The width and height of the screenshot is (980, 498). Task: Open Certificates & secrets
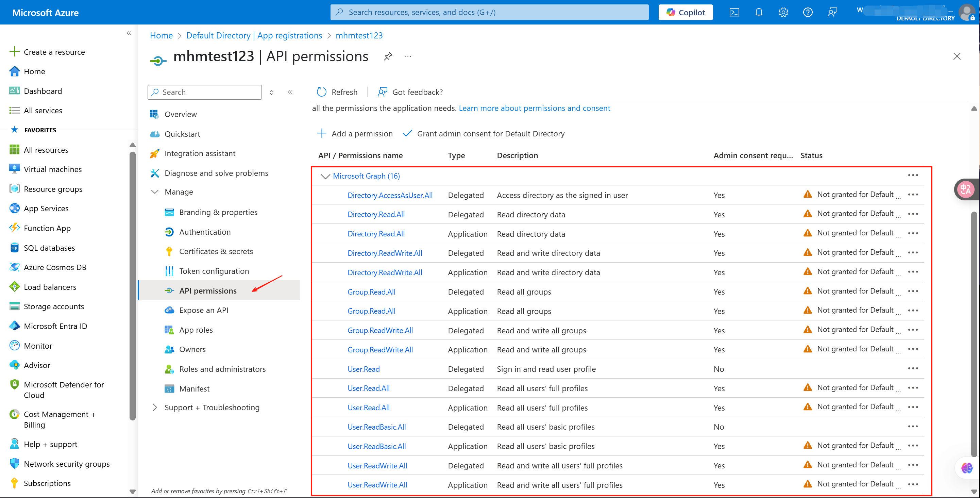coord(216,251)
